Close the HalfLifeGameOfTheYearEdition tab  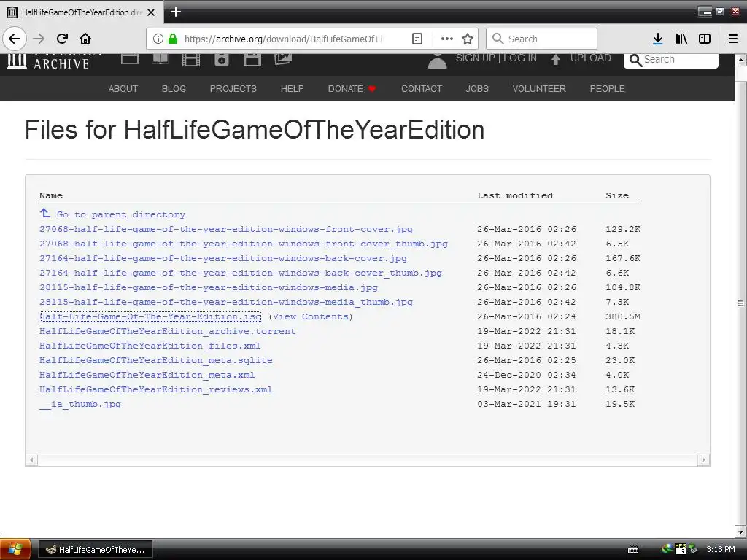point(151,12)
